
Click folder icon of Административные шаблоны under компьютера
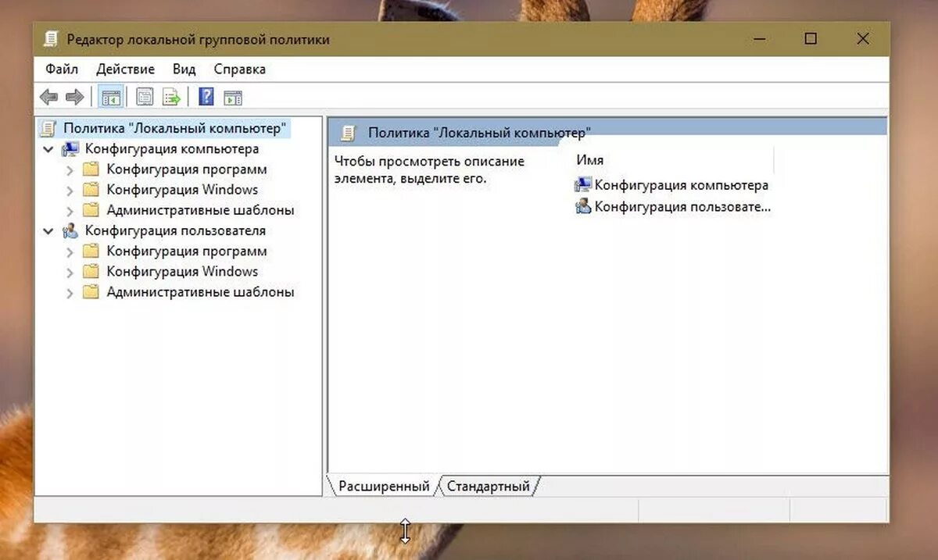[x=91, y=209]
